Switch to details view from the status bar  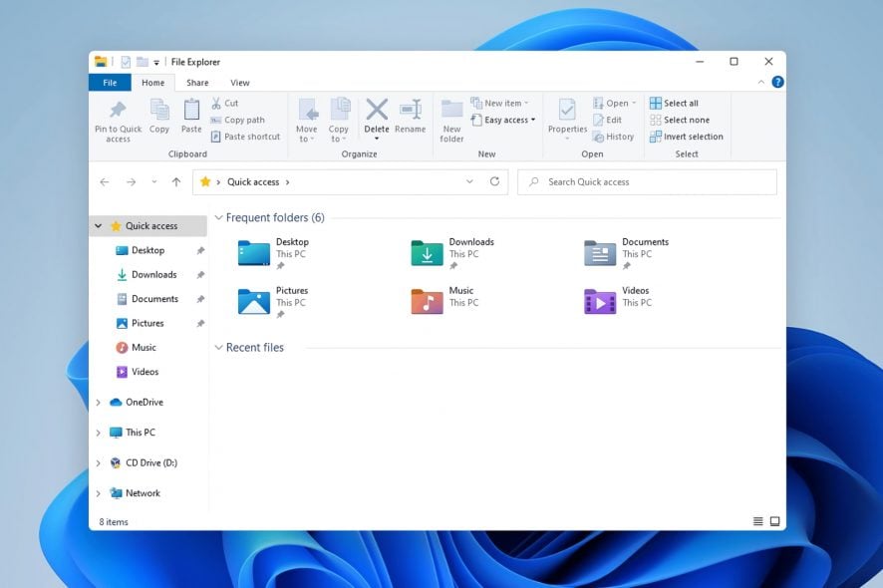[x=755, y=521]
